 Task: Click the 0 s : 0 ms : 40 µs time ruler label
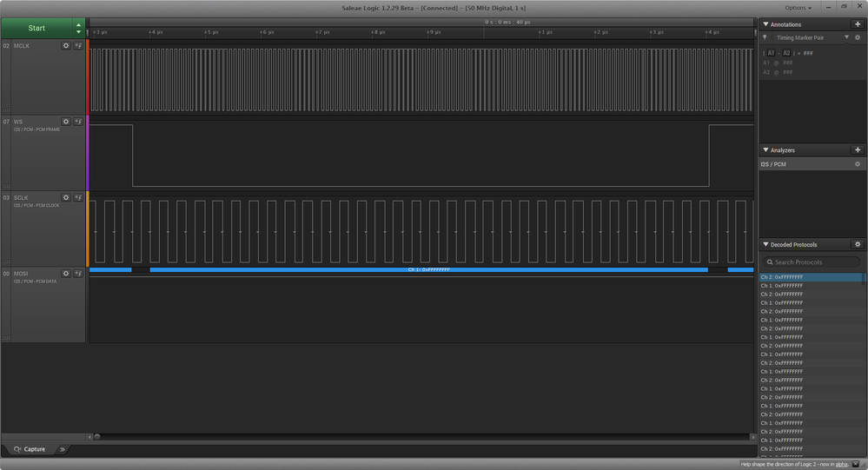coord(507,22)
